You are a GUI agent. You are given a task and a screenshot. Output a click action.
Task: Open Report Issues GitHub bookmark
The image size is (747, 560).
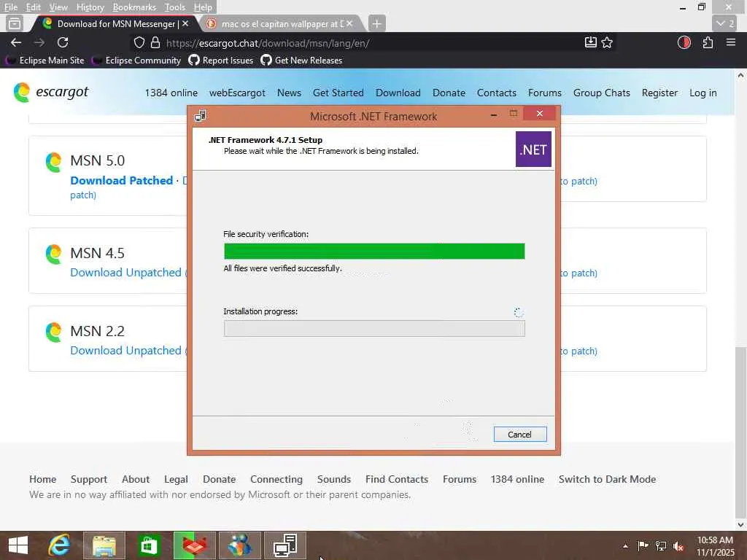point(221,61)
